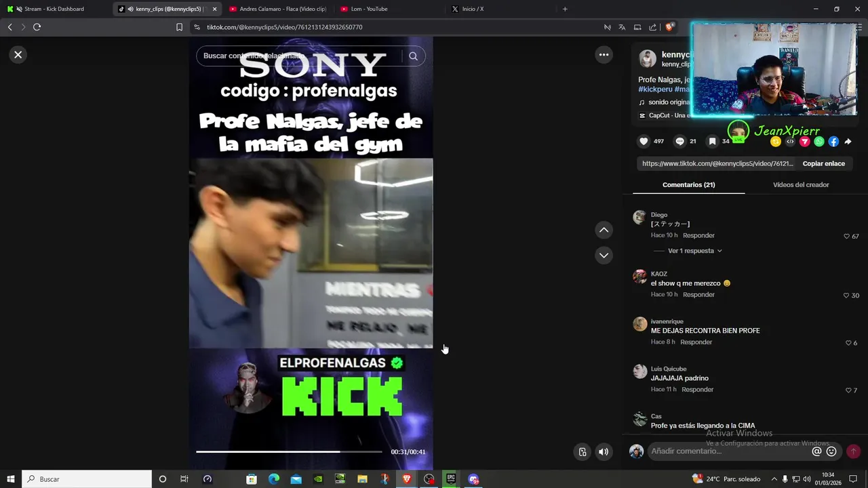The image size is (868, 488).
Task: Like the video with the heart icon
Action: click(x=644, y=142)
